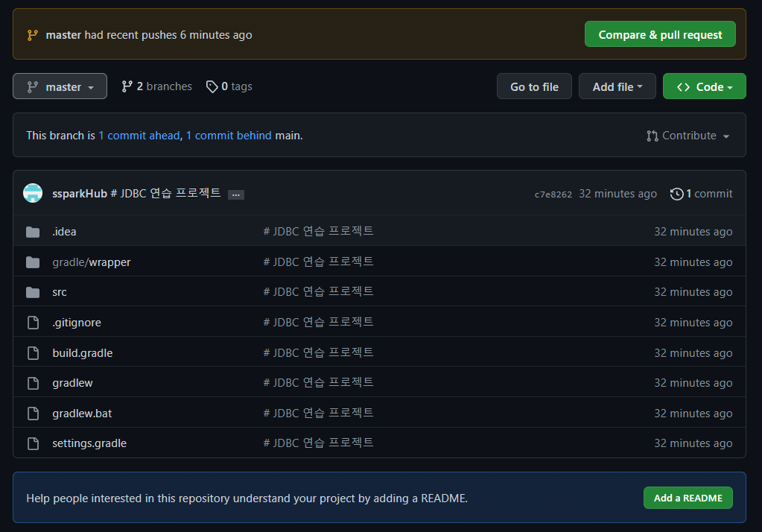
Task: Click the gradlew.bat file icon
Action: click(x=33, y=414)
